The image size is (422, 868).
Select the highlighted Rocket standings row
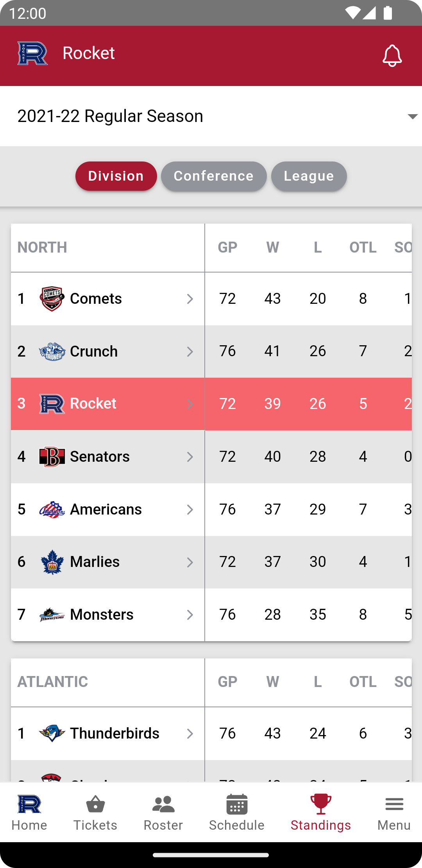(x=211, y=404)
